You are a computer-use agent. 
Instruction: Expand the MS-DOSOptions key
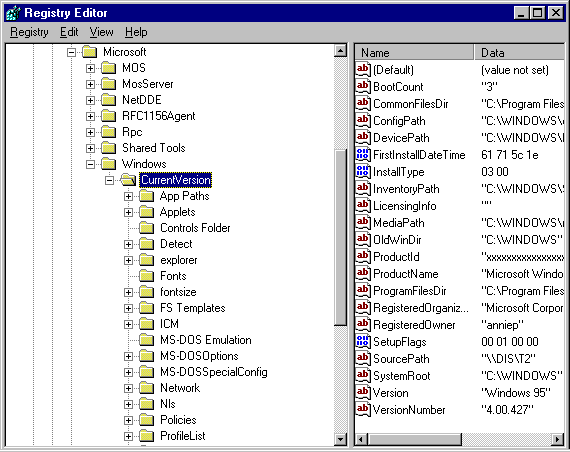(128, 356)
